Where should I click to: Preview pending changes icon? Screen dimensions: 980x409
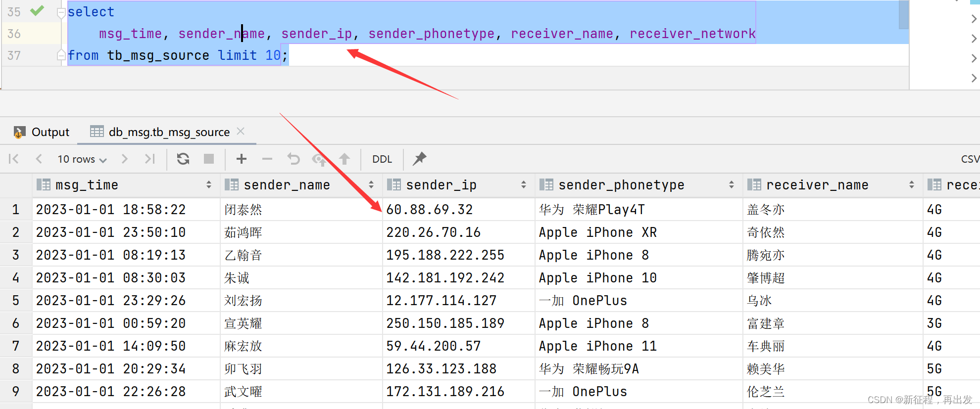pyautogui.click(x=319, y=159)
